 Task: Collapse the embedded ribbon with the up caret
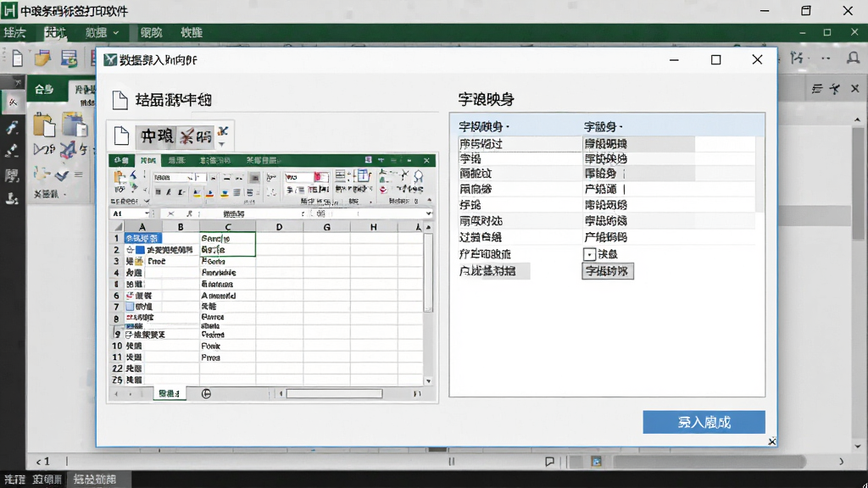click(430, 200)
